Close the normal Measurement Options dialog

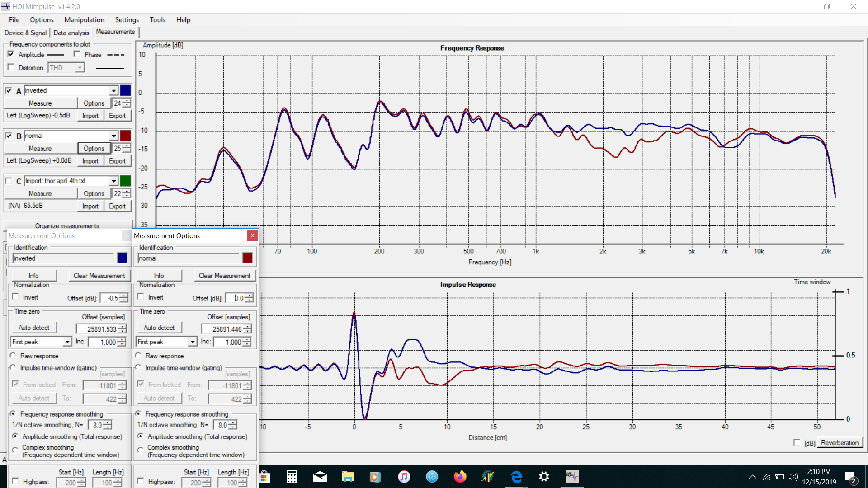[252, 235]
